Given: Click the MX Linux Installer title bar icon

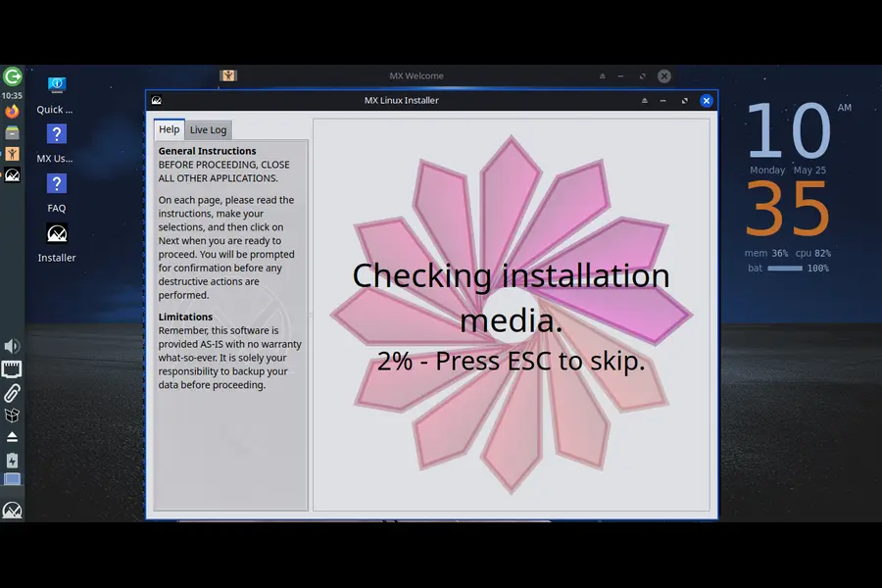Looking at the screenshot, I should pyautogui.click(x=157, y=100).
